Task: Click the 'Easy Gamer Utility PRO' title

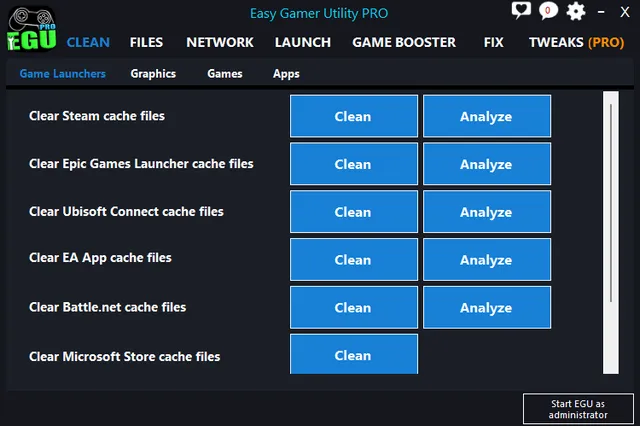Action: (x=319, y=13)
